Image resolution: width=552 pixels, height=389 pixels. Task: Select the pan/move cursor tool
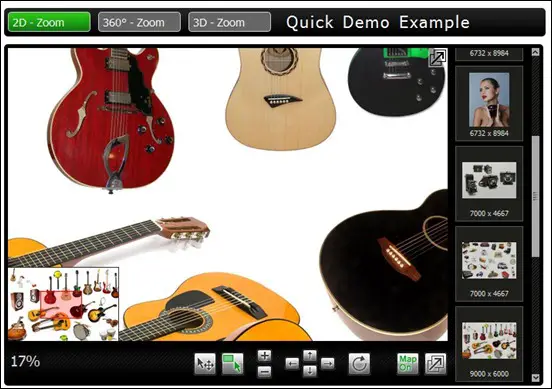point(205,364)
